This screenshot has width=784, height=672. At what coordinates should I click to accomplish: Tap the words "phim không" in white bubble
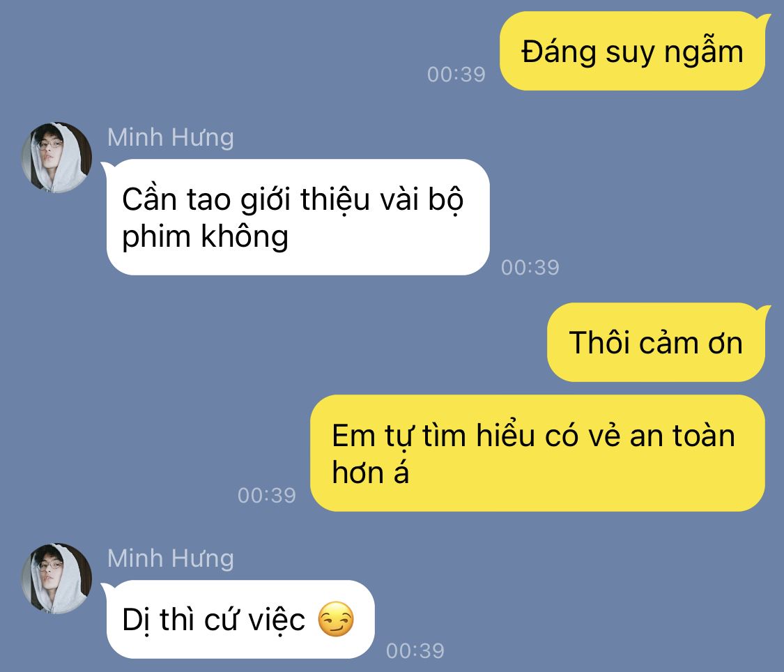pos(206,236)
